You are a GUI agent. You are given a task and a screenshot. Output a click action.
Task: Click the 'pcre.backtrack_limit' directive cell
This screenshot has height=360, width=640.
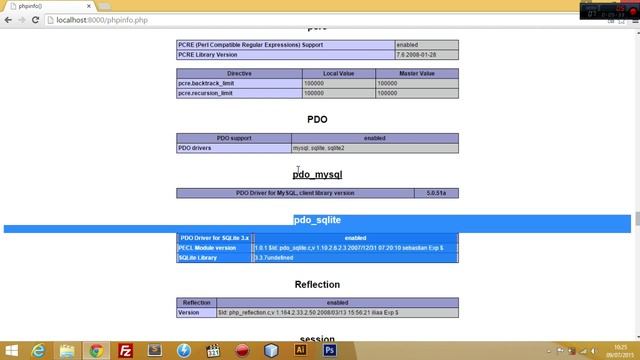point(239,83)
